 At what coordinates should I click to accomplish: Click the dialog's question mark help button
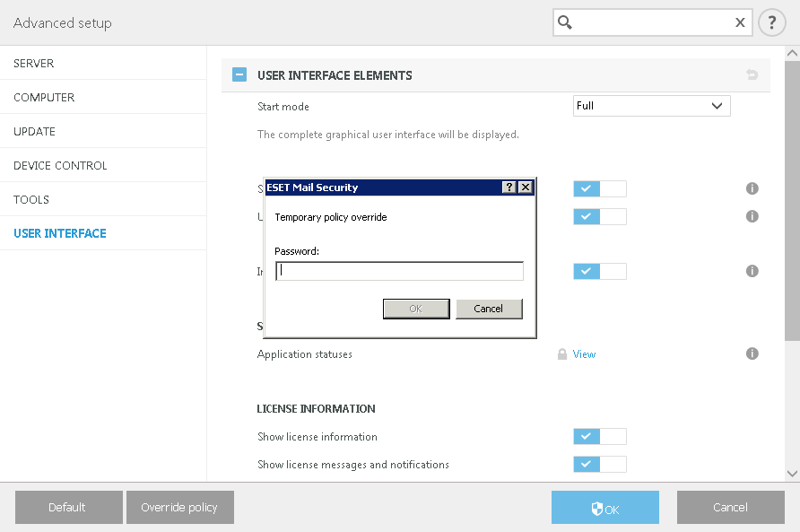coord(509,188)
